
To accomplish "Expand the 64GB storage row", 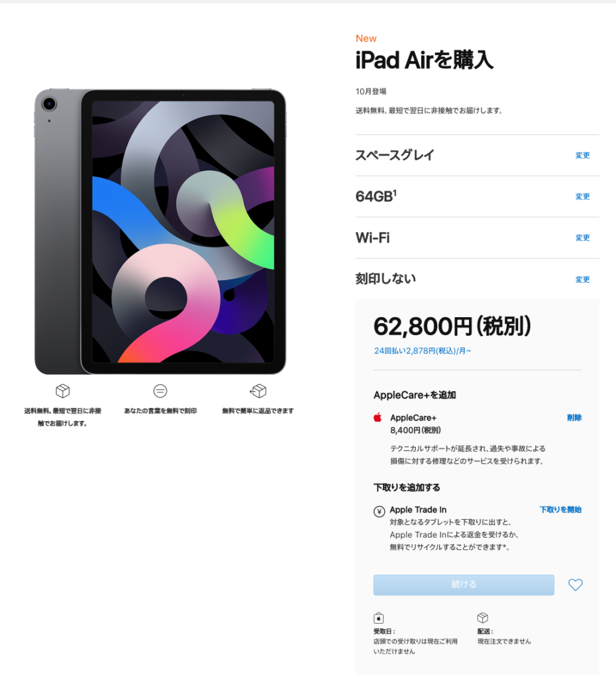I will click(477, 196).
